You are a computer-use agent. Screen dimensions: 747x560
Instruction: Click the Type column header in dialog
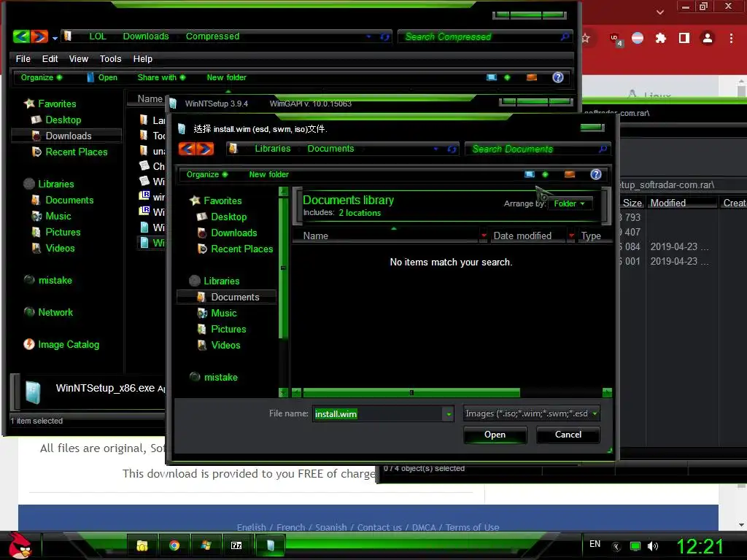pos(591,236)
